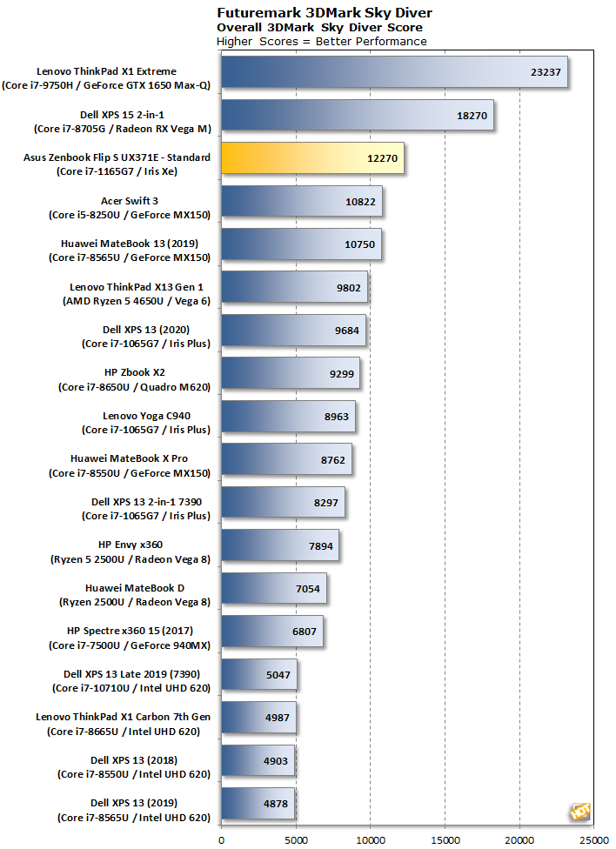616x849 pixels.
Task: Select the HP Spectre x360 15 (2017) bar
Action: click(x=272, y=632)
